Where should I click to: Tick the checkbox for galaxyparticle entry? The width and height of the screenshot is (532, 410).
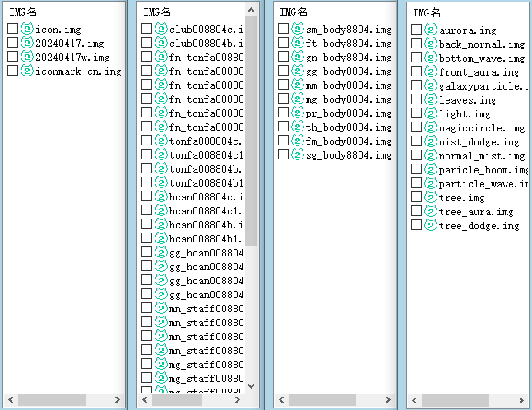tap(417, 86)
